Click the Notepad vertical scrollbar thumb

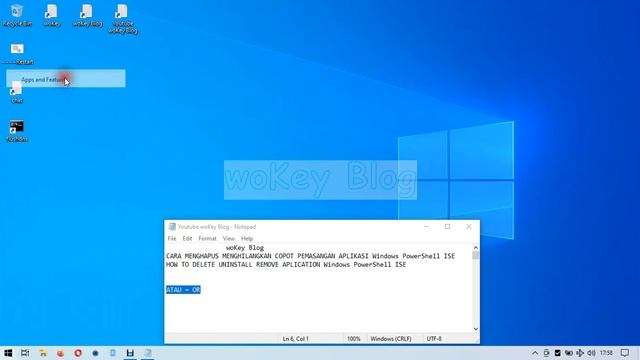pyautogui.click(x=476, y=256)
